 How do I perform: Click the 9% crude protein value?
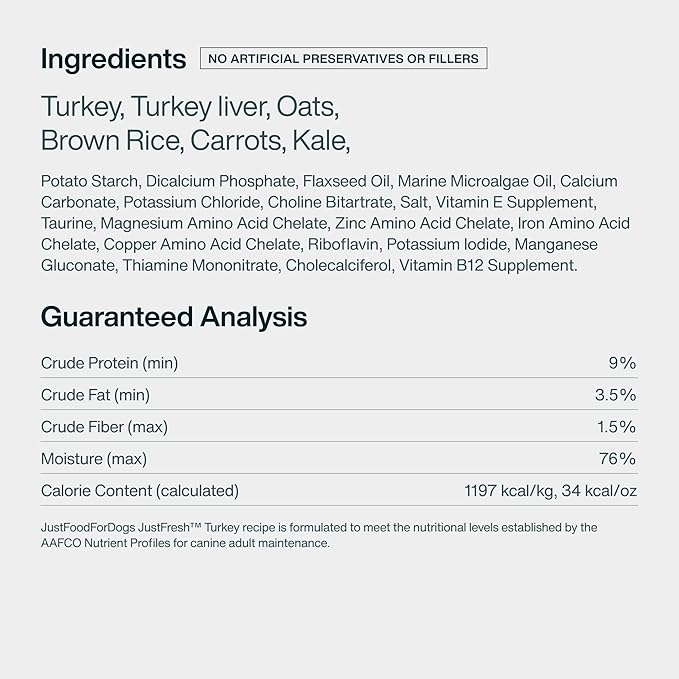(622, 363)
